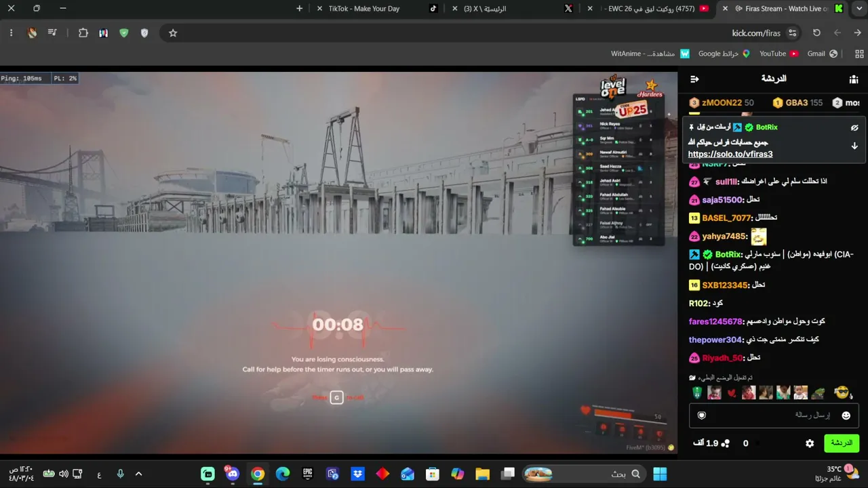Click username saja51500 in chat

722,200
